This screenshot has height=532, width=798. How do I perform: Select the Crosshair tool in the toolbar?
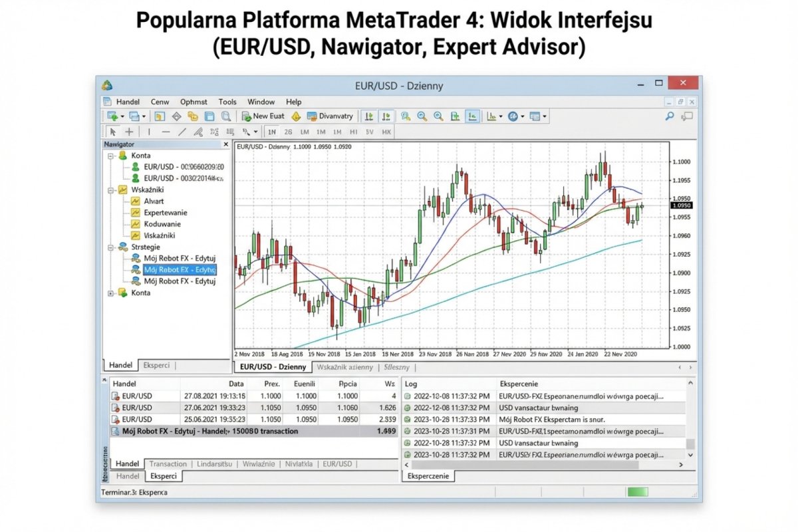point(128,131)
